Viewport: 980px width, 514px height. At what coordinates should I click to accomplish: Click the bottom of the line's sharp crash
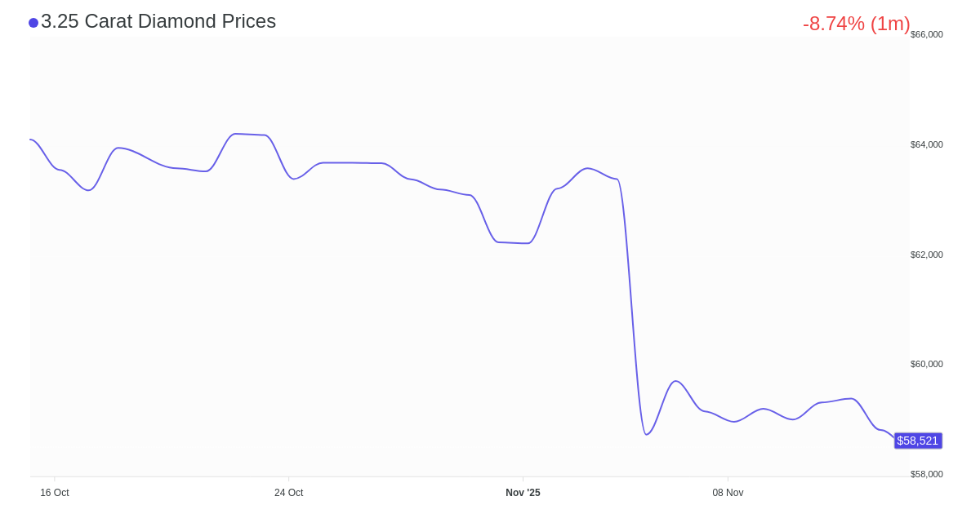tap(646, 434)
